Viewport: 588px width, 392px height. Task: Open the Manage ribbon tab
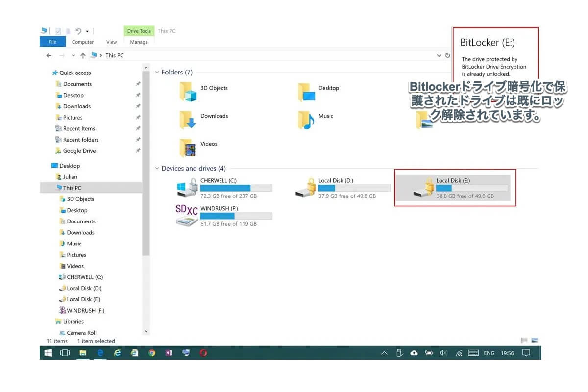coord(139,42)
